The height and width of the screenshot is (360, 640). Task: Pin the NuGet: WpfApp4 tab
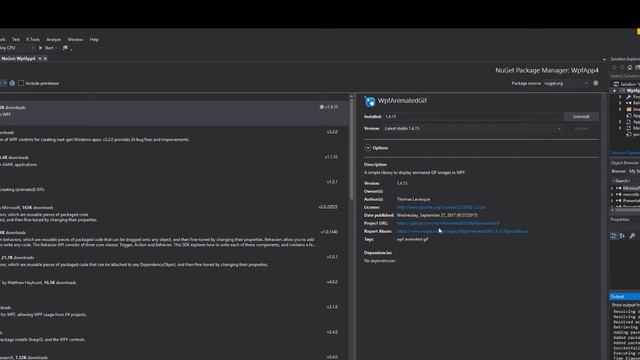click(40, 59)
